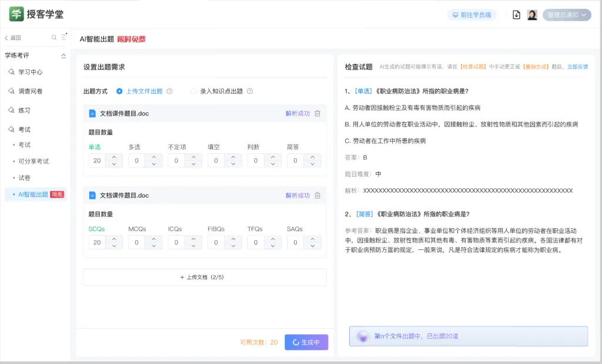Viewport: 602px width, 364px height.
Task: Delete the second uploaded document via trash icon
Action: pos(317,195)
